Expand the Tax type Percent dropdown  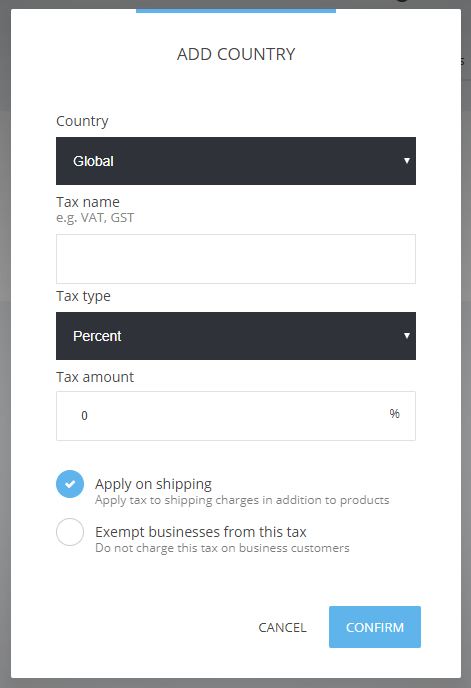click(236, 336)
